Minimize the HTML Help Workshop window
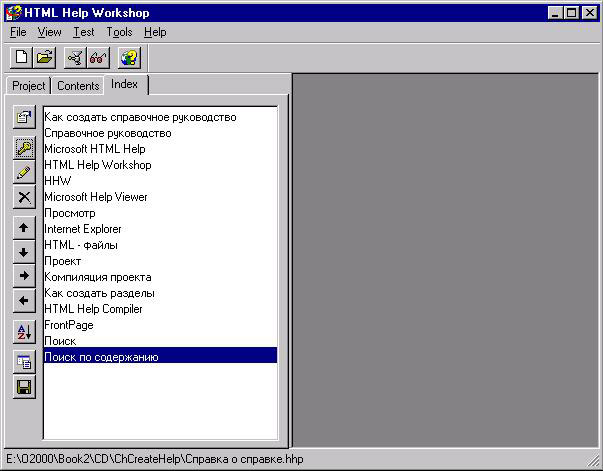603x471 pixels. [x=555, y=13]
